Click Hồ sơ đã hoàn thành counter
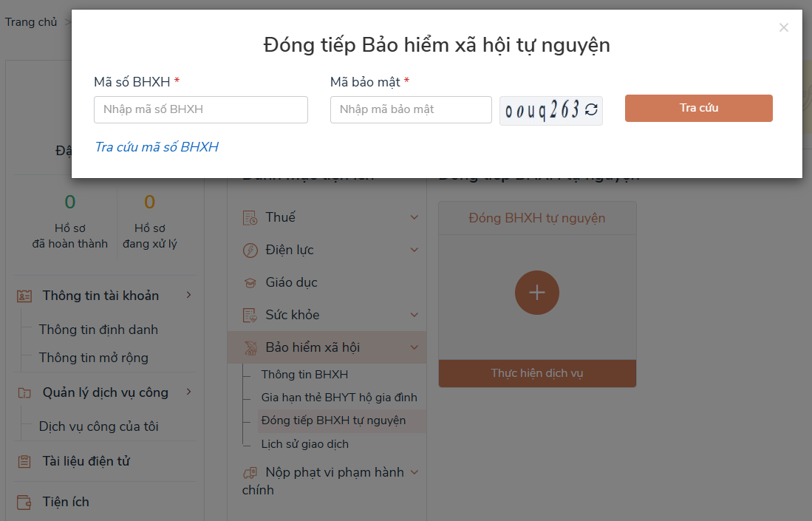This screenshot has width=812, height=521. coord(70,222)
